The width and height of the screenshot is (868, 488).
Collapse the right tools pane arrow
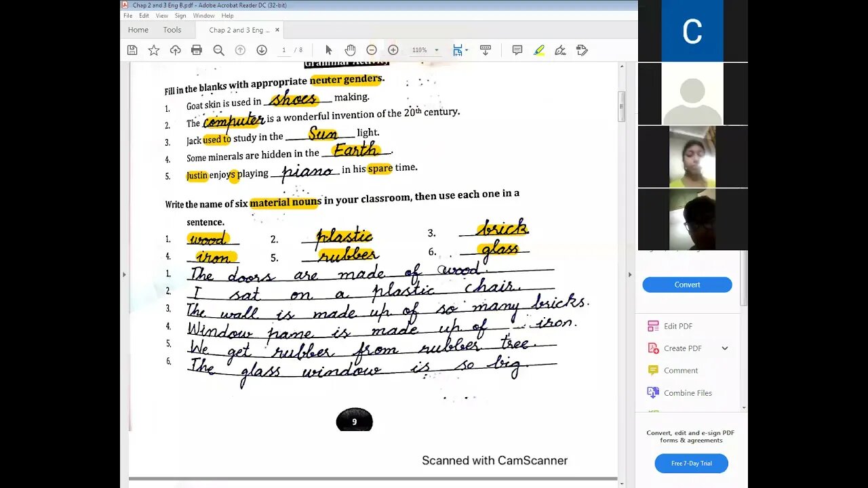click(x=629, y=274)
